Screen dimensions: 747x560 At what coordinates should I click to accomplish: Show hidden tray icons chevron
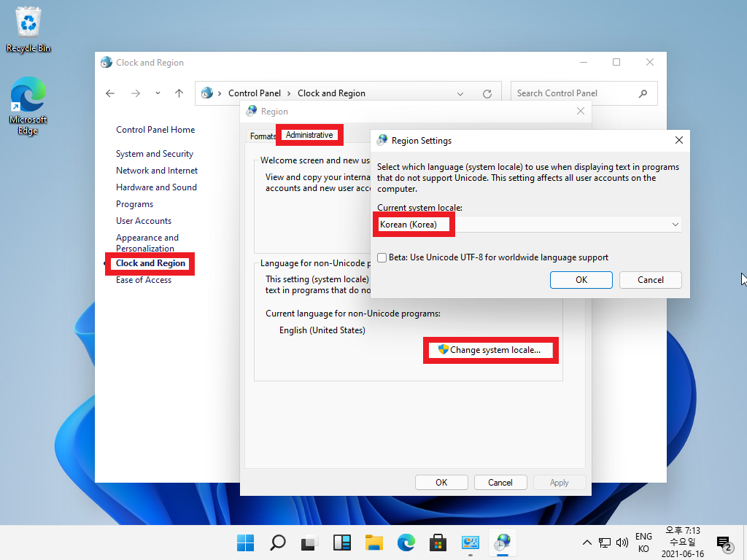pos(587,542)
